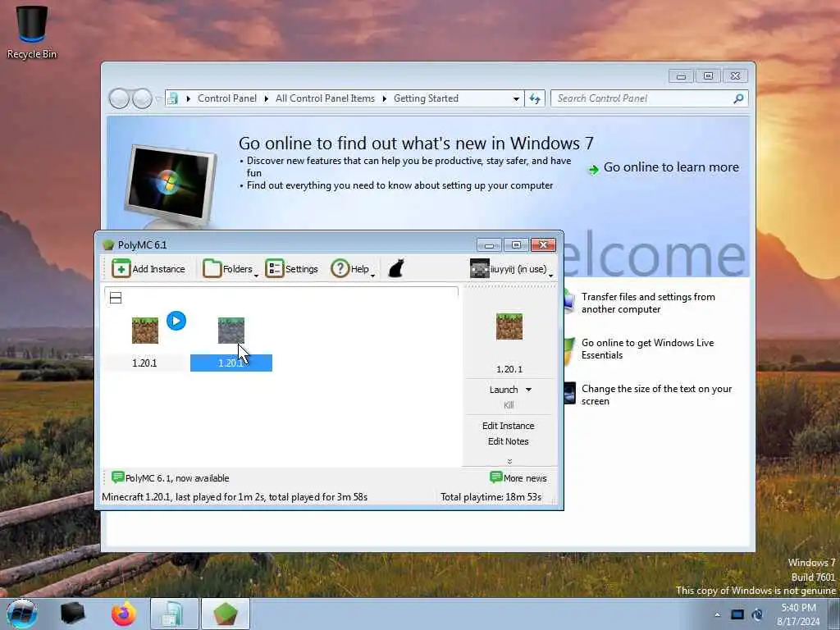840x630 pixels.
Task: Click the side panel instance name 1.20.1
Action: coord(509,369)
